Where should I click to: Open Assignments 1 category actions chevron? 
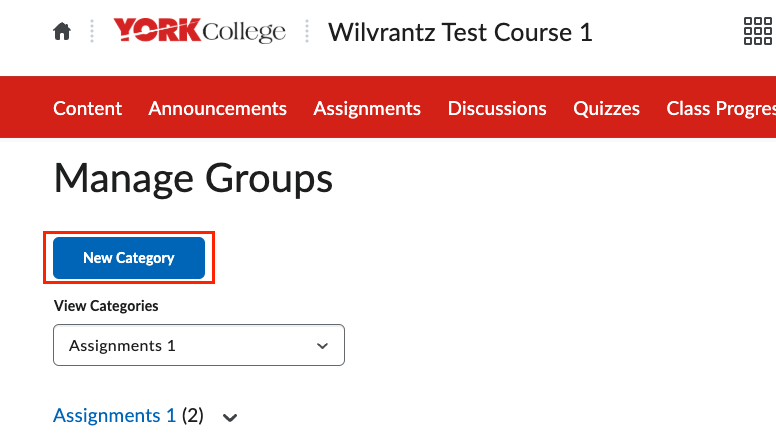coord(230,418)
